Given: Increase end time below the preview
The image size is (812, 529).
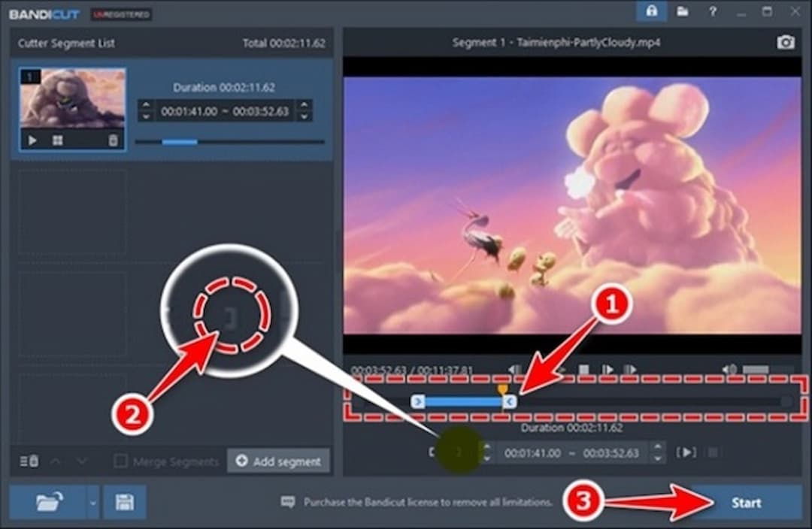Looking at the screenshot, I should point(658,446).
